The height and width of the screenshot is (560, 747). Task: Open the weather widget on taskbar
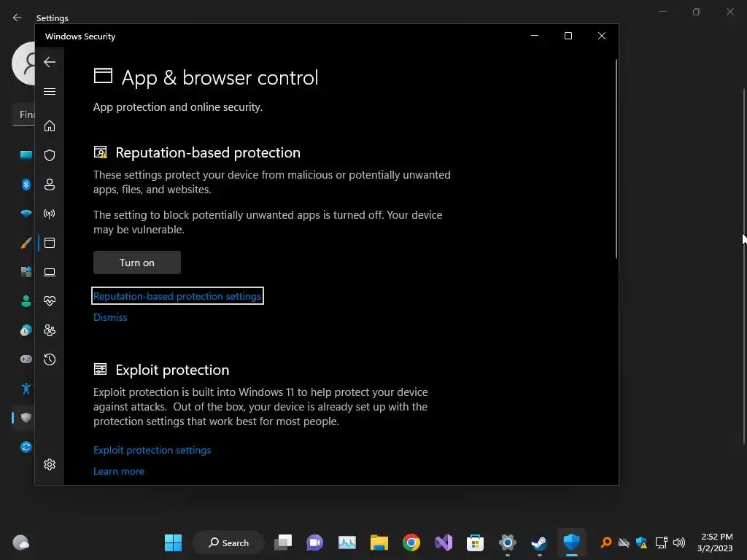tap(20, 542)
